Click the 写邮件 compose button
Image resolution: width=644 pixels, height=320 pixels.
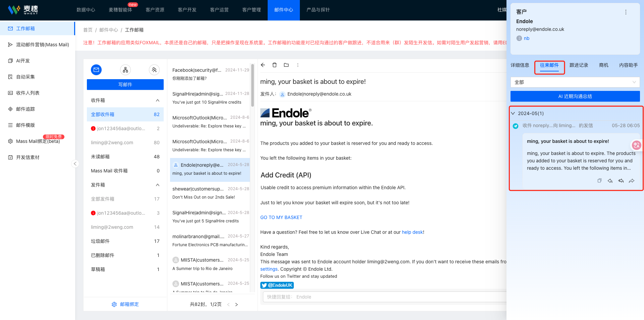125,85
